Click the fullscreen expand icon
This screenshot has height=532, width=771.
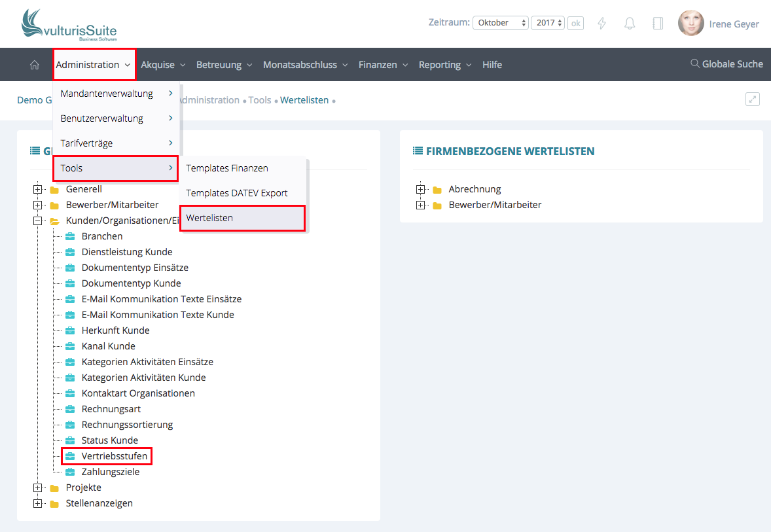point(753,99)
